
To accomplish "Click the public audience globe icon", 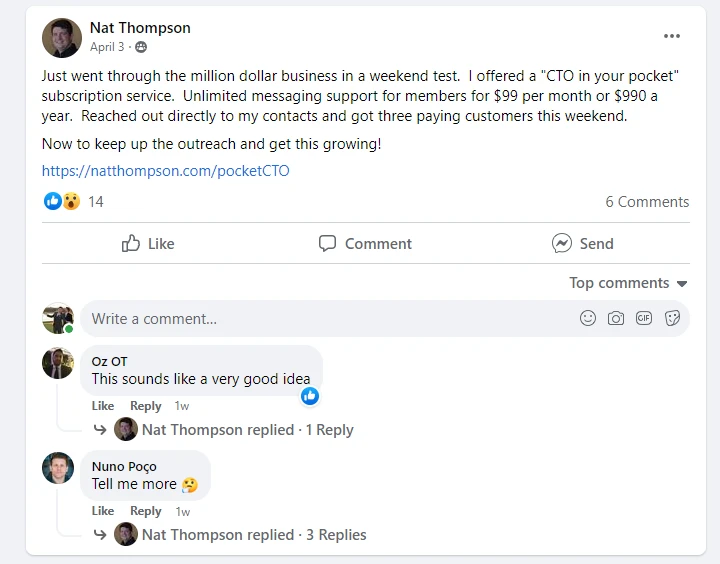I will click(x=141, y=47).
